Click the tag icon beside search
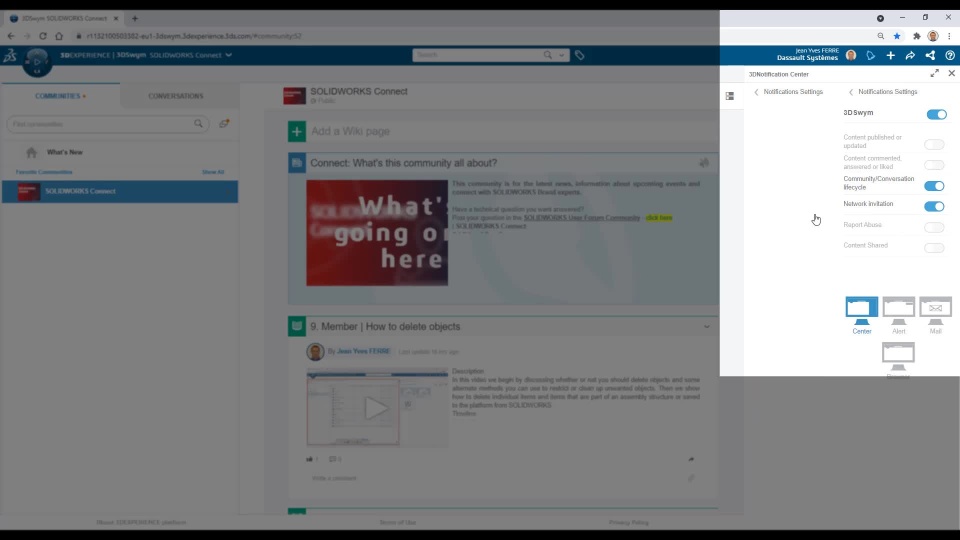This screenshot has height=540, width=960. coord(579,56)
